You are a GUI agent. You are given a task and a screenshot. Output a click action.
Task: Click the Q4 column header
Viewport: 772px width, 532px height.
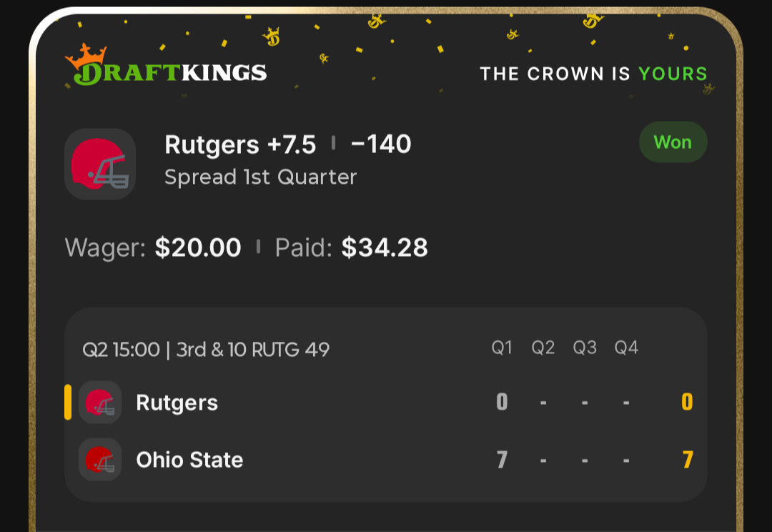coord(626,348)
